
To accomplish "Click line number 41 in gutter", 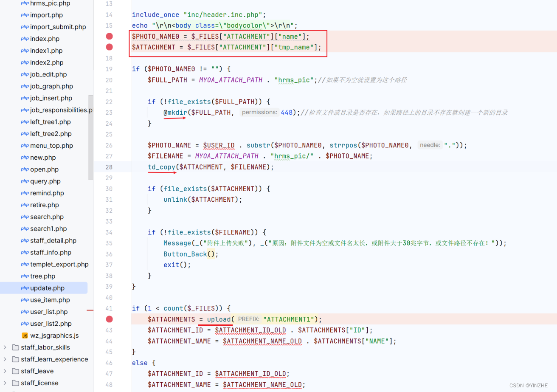I will pos(109,308).
